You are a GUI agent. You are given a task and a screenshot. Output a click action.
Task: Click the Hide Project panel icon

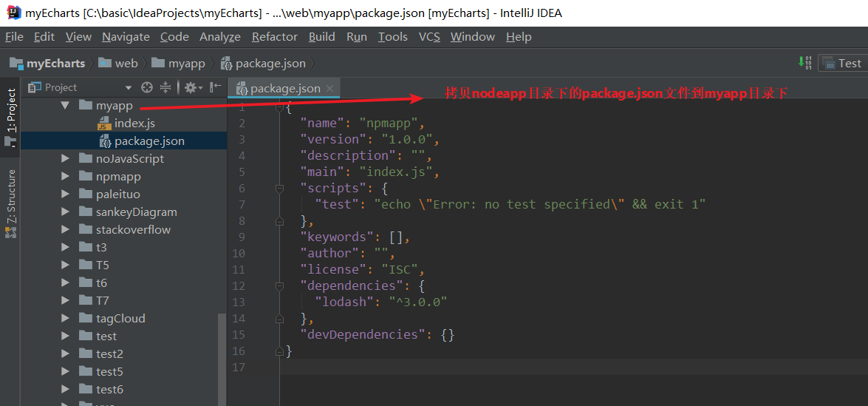[x=216, y=87]
